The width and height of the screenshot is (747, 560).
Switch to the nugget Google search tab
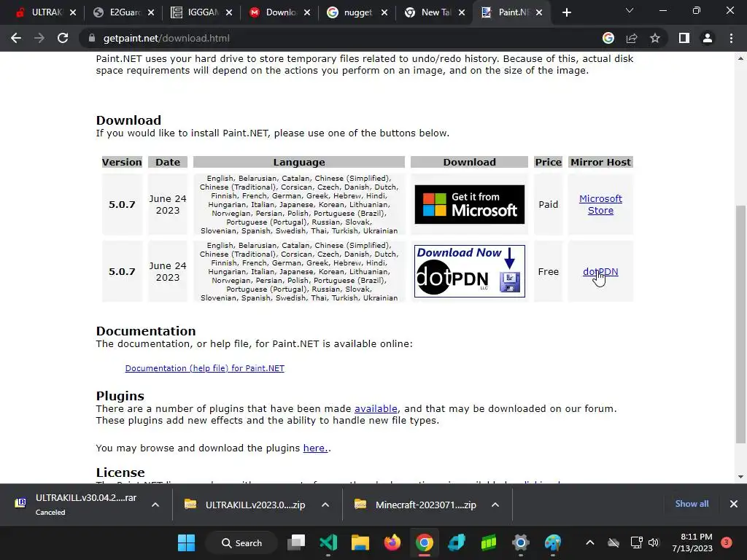[352, 12]
